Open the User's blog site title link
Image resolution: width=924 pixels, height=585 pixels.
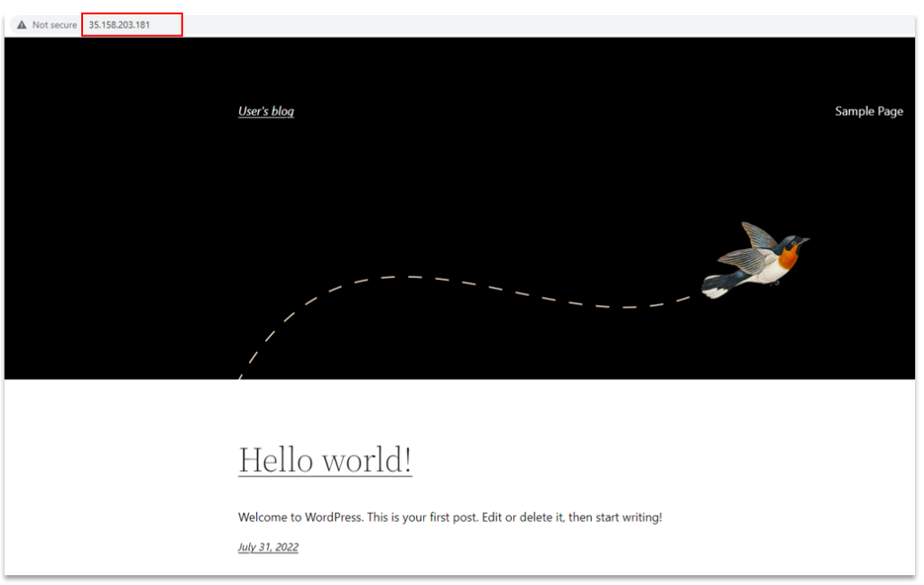(266, 111)
